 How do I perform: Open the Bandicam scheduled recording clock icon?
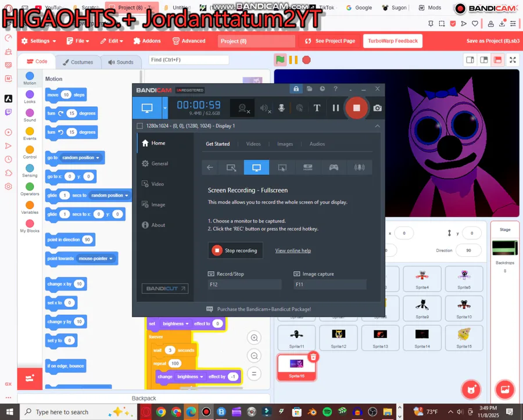pos(322,89)
